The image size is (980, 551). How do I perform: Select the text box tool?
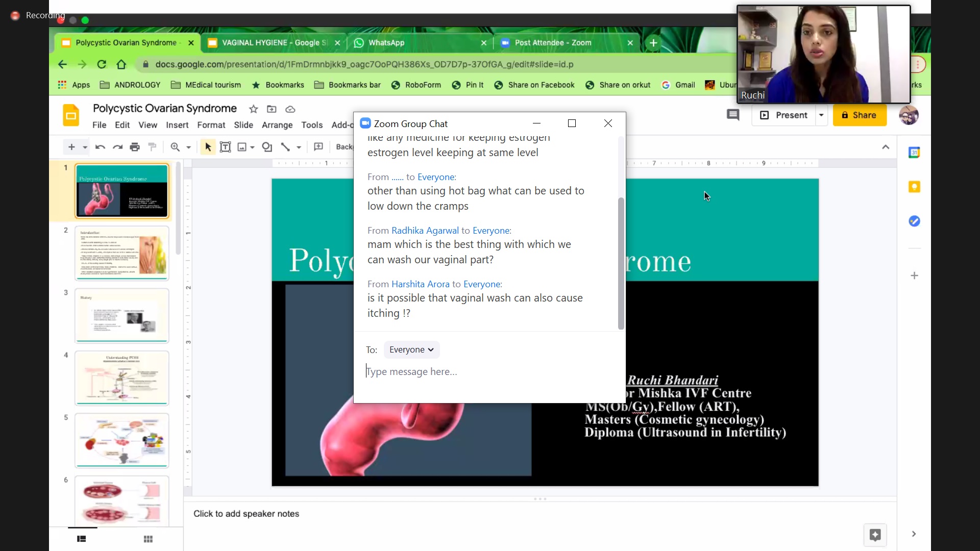coord(225,147)
